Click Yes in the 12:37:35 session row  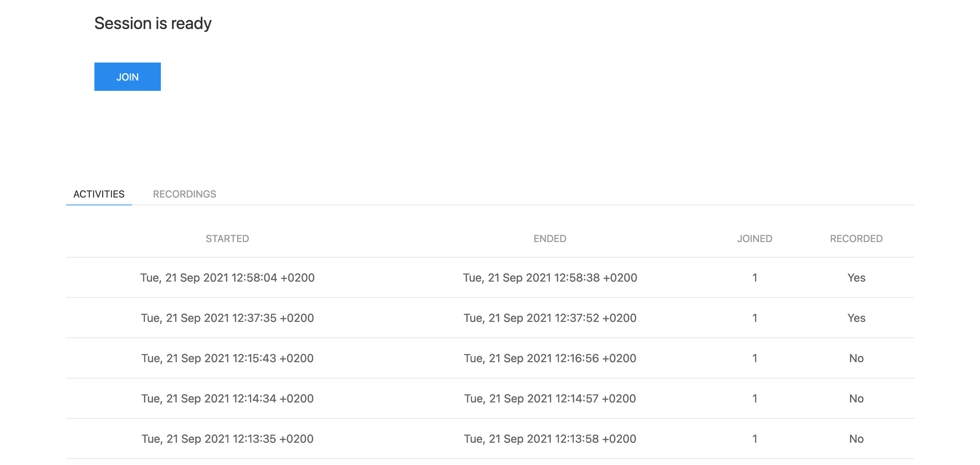pyautogui.click(x=856, y=318)
